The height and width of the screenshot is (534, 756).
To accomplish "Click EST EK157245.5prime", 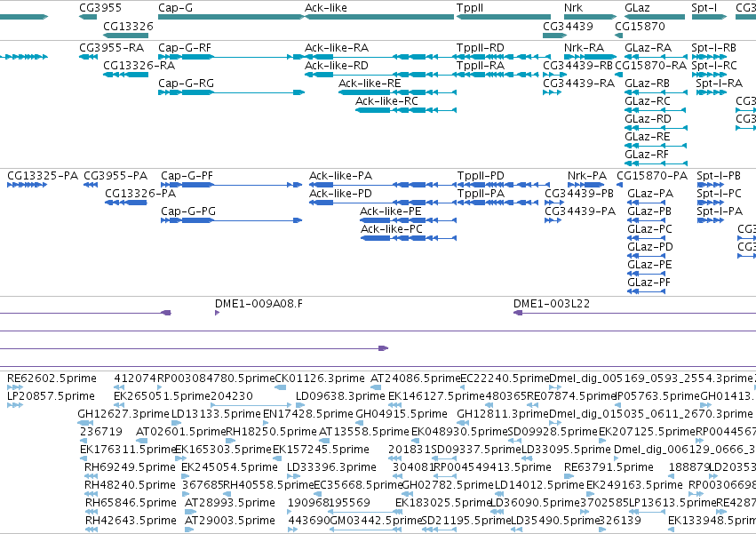I will pos(321,450).
